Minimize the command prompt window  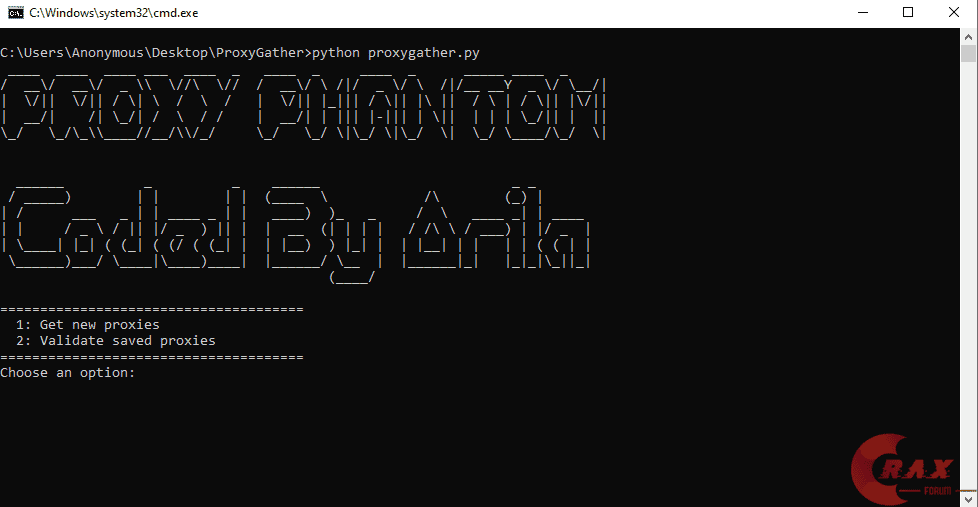pyautogui.click(x=863, y=12)
